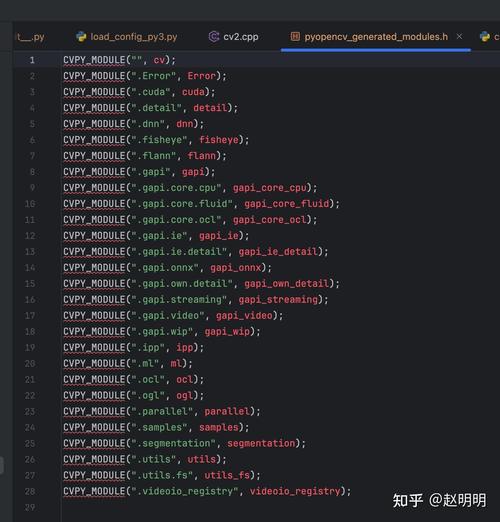The height and width of the screenshot is (522, 500).
Task: Click the Python icon on load_config_py3.py tab
Action: click(81, 37)
